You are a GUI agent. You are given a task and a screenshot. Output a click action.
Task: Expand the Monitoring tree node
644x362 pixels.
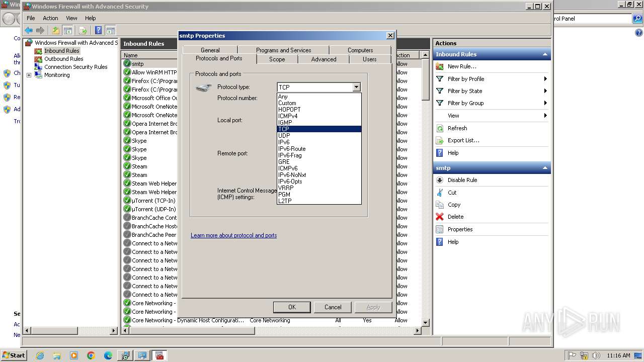[x=29, y=75]
